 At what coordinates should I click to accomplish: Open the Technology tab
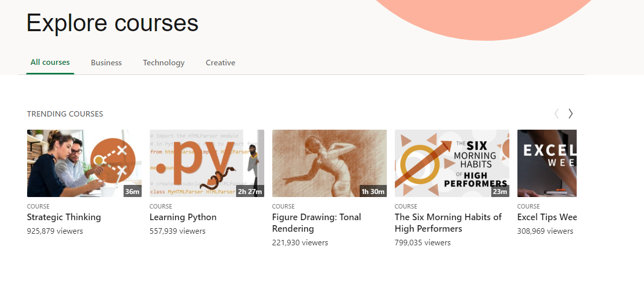[163, 63]
